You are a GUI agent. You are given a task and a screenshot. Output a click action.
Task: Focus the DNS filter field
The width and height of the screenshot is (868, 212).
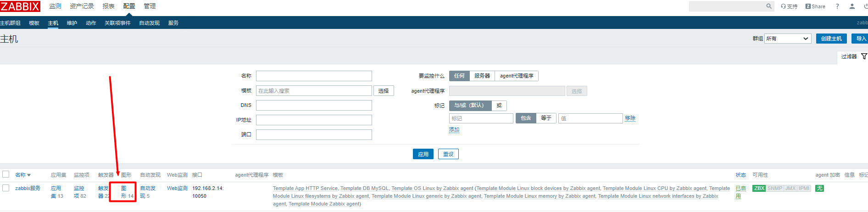point(314,106)
